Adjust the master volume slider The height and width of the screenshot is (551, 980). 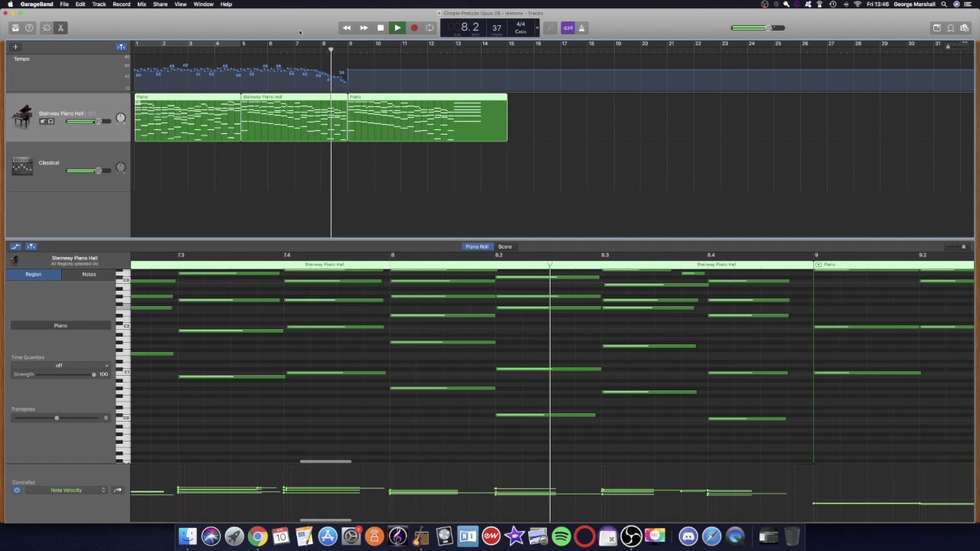(758, 28)
